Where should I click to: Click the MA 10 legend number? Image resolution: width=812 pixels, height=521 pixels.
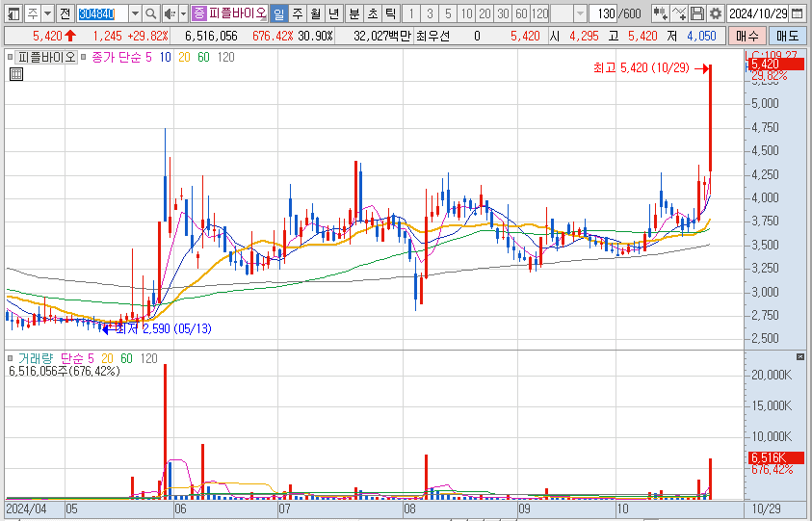166,58
